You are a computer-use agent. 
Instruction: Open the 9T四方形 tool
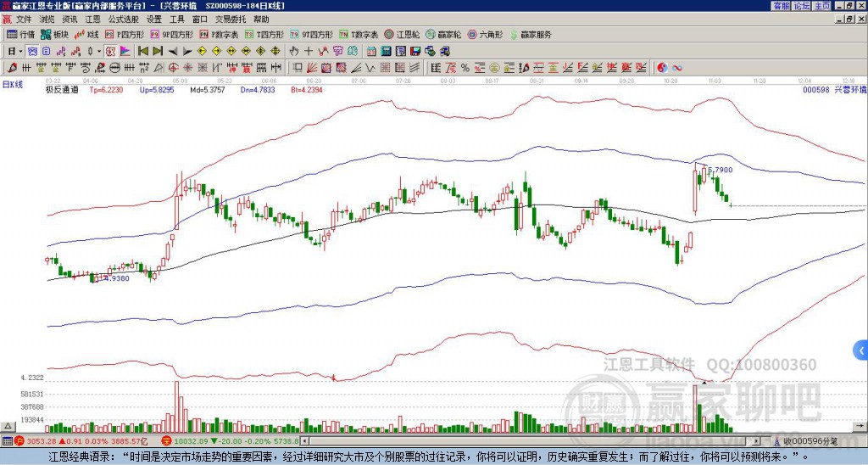click(x=311, y=34)
